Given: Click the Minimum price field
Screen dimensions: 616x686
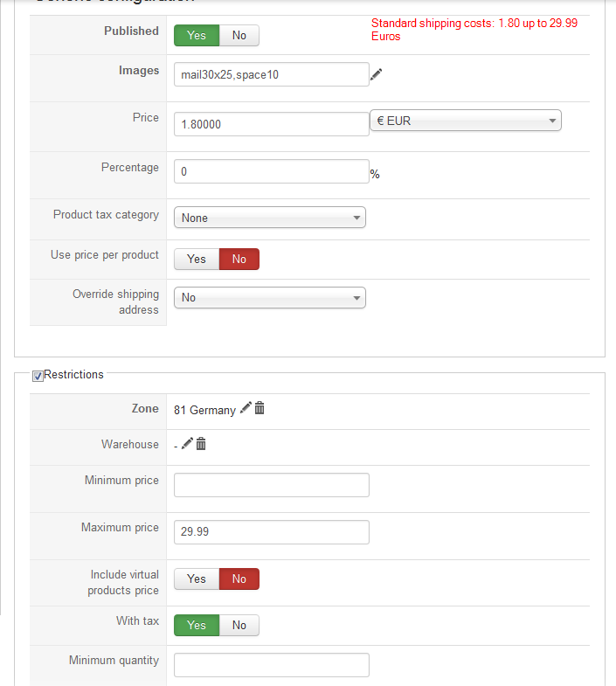Looking at the screenshot, I should pyautogui.click(x=271, y=485).
